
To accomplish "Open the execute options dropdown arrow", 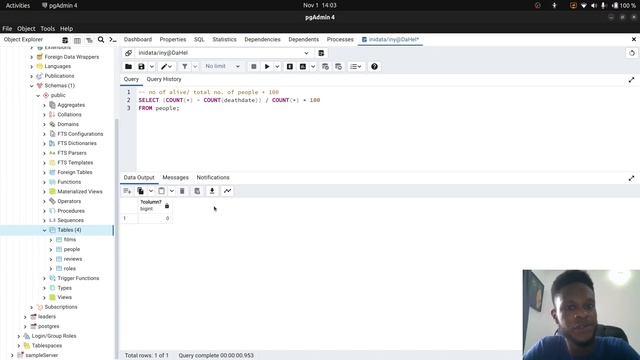I will point(277,67).
